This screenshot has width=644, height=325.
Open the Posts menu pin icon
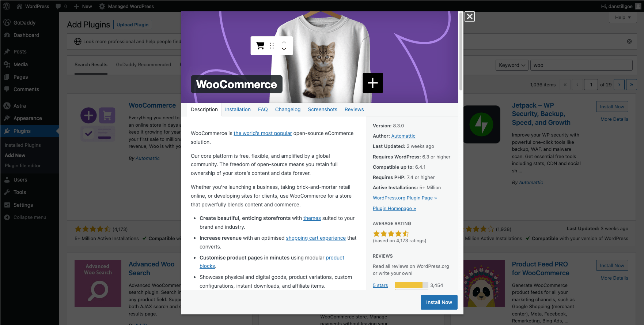(x=7, y=52)
